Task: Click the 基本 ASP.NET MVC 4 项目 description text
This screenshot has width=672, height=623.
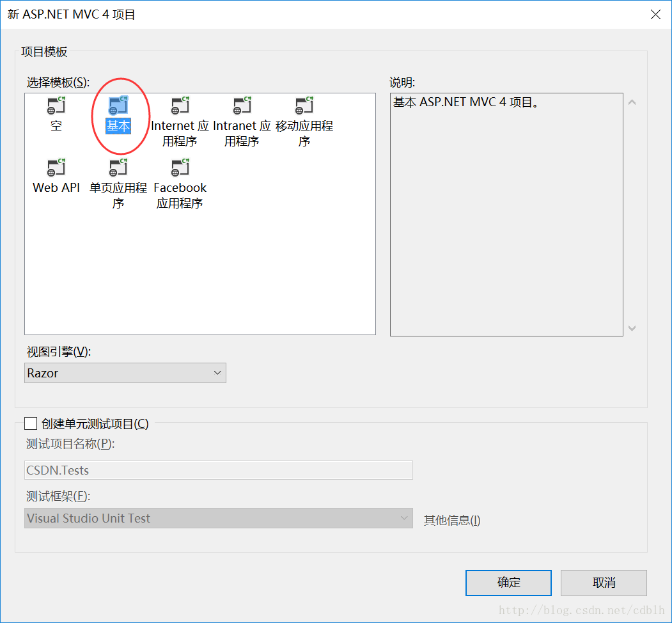Action: [465, 102]
